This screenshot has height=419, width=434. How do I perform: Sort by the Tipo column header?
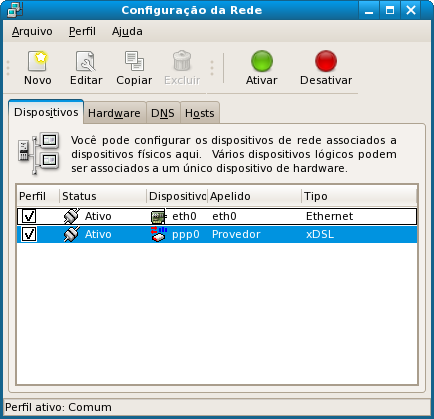[x=359, y=196]
